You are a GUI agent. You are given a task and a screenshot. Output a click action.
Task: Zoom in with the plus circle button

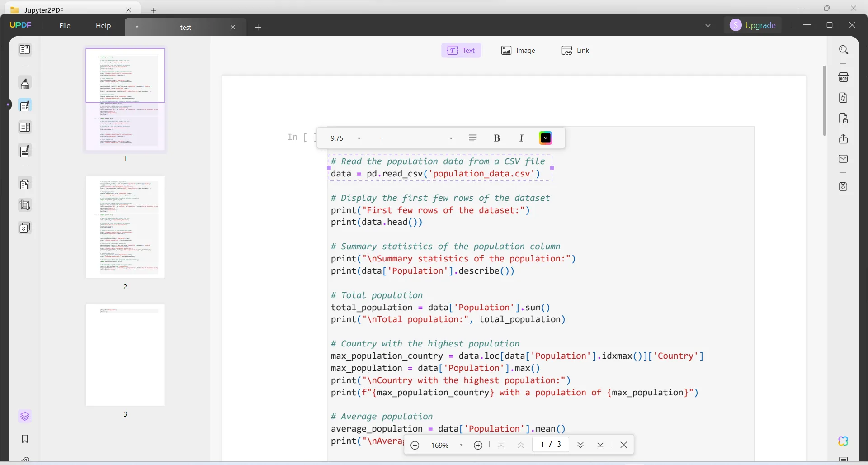coord(478,446)
